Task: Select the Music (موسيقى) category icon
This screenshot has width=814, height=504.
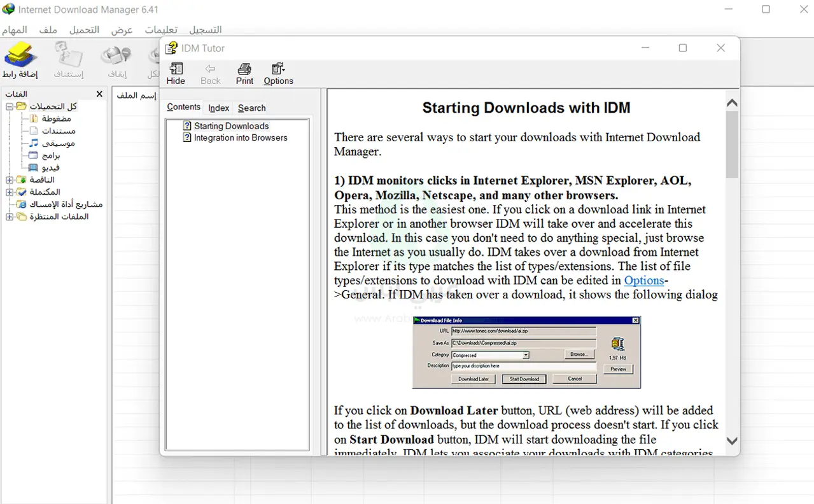Action: pyautogui.click(x=34, y=143)
